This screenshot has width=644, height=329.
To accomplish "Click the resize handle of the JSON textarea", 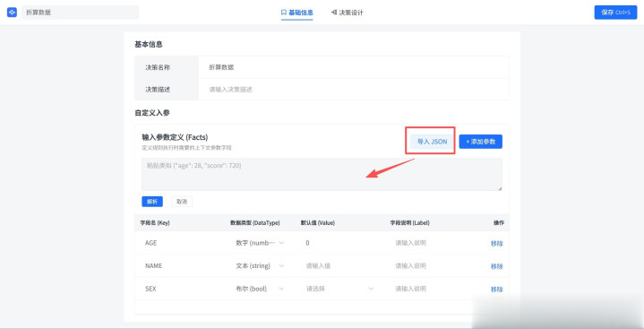I will [x=500, y=188].
